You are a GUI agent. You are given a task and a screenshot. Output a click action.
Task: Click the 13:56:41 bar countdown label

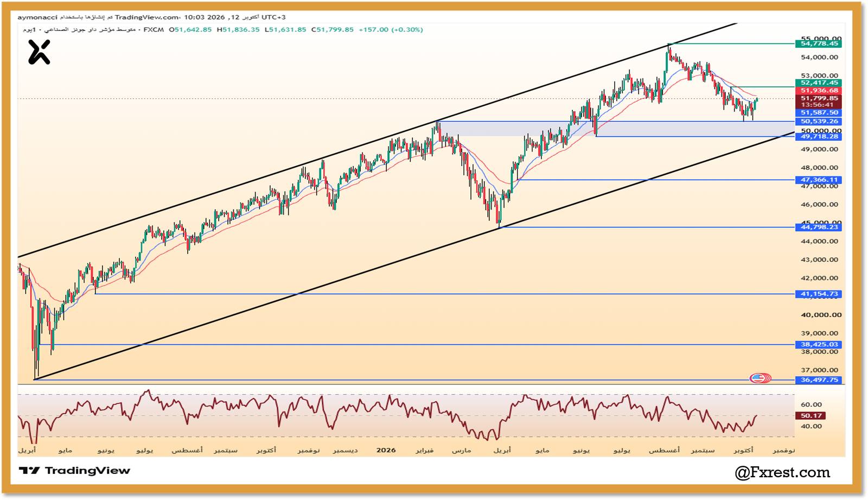817,105
